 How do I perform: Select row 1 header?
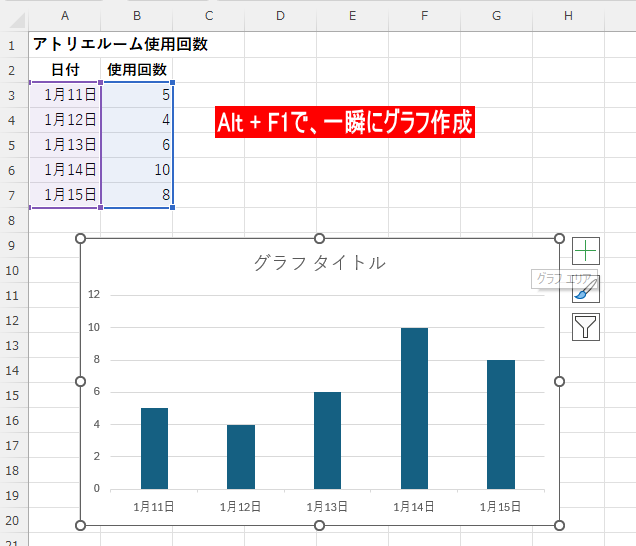(x=12, y=45)
